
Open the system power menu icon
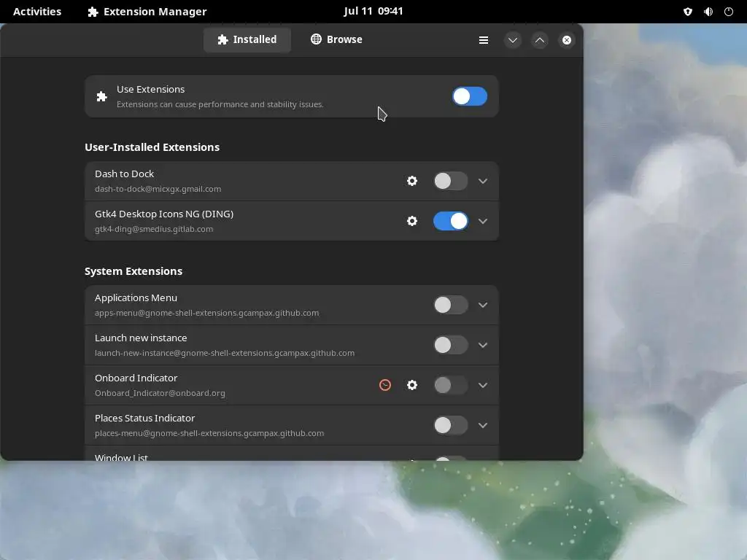click(x=729, y=12)
